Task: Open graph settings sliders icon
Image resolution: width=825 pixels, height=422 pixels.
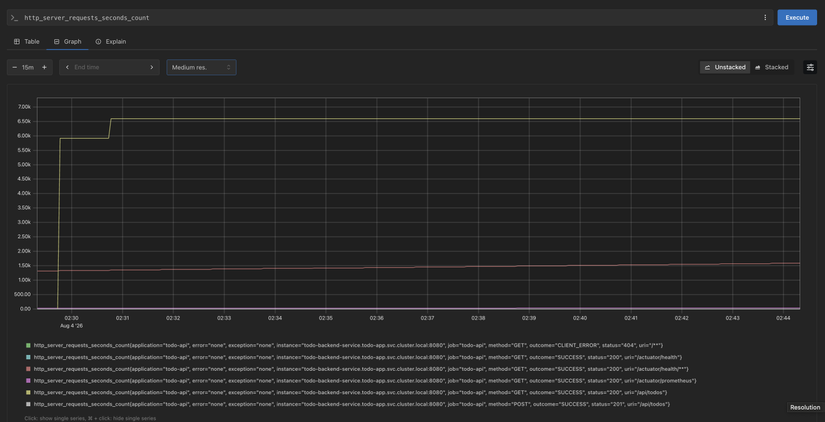Action: tap(810, 67)
